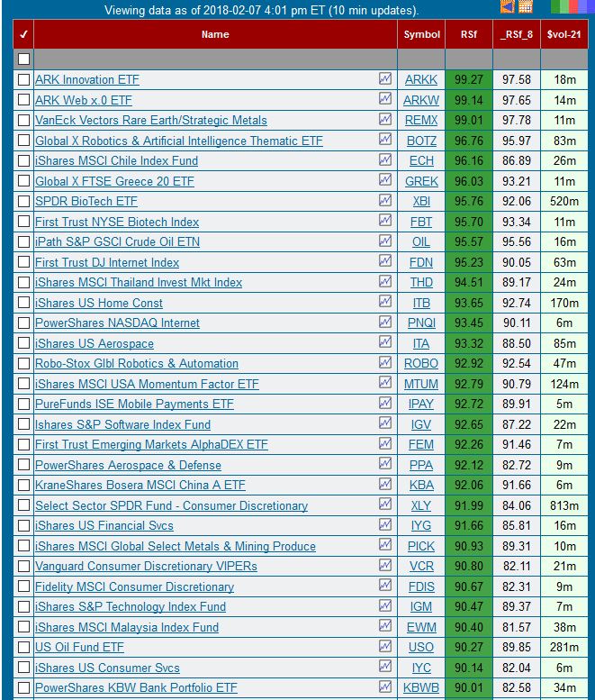Open chart icon for First Trust NYSE Biotech
This screenshot has width=595, height=700.
point(385,221)
